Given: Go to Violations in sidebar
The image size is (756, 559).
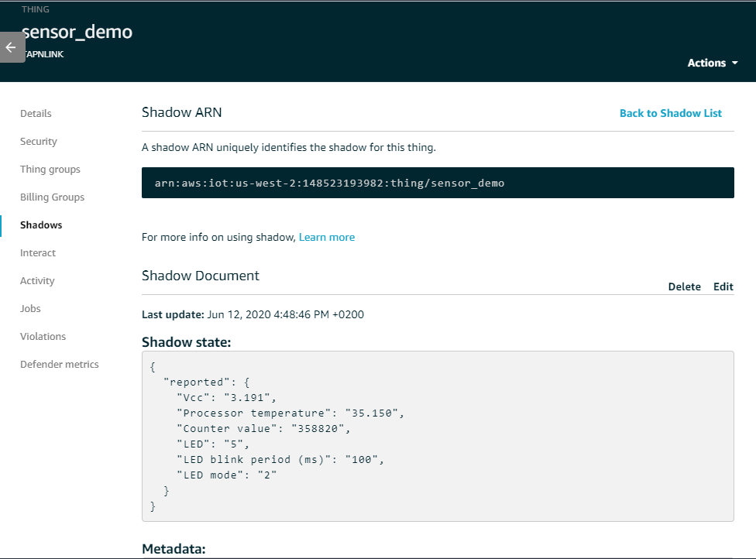Looking at the screenshot, I should coord(43,336).
